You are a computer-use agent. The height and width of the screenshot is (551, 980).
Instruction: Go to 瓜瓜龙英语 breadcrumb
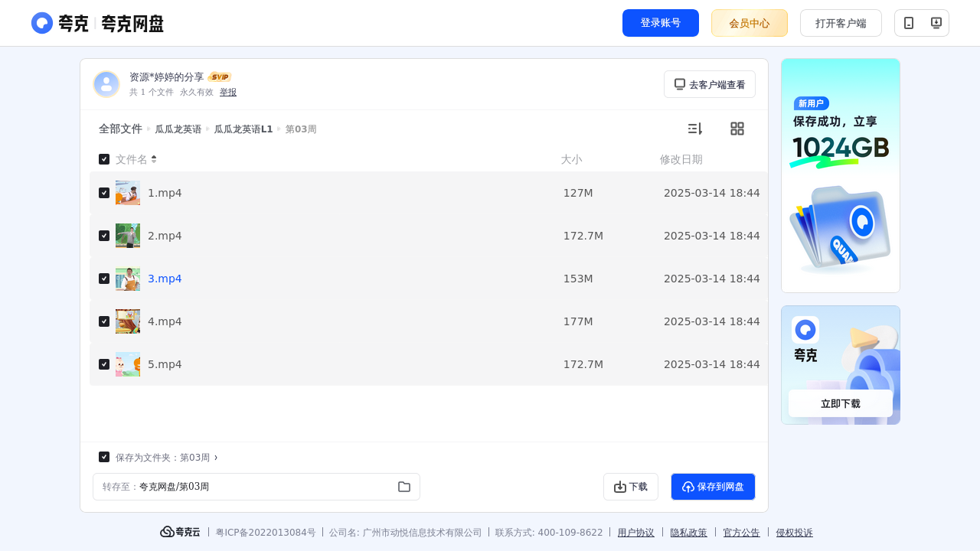point(178,129)
